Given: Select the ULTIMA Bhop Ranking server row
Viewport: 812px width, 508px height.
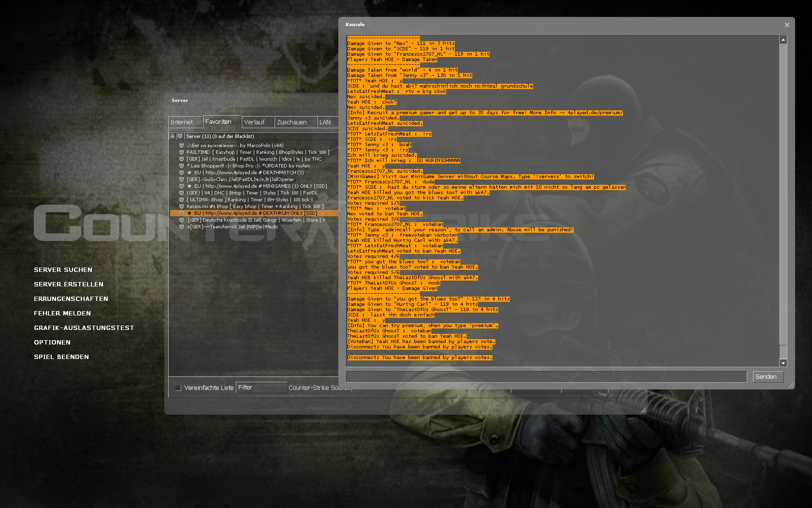Looking at the screenshot, I should click(254, 199).
